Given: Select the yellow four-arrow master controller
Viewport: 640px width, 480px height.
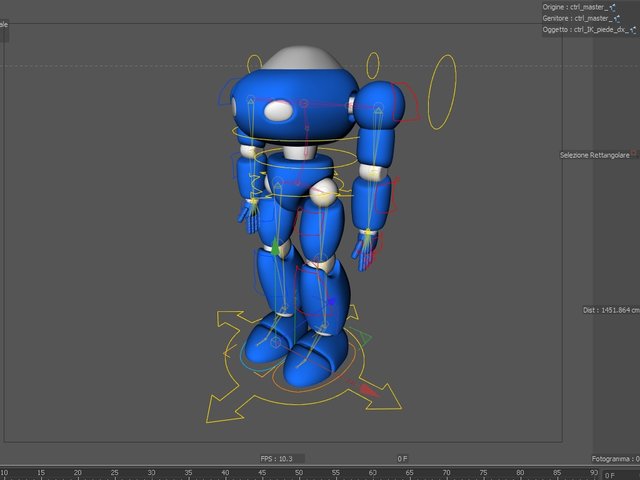Looking at the screenshot, I should (x=303, y=365).
